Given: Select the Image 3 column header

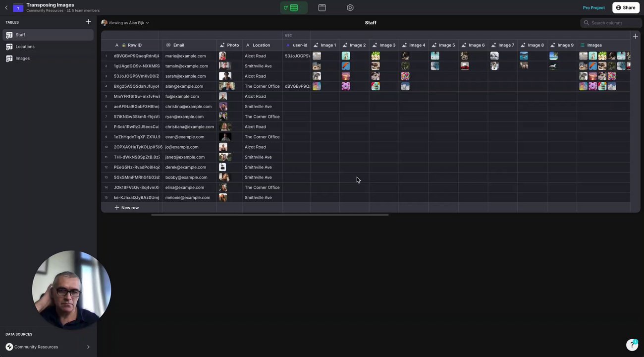Looking at the screenshot, I should 384,45.
